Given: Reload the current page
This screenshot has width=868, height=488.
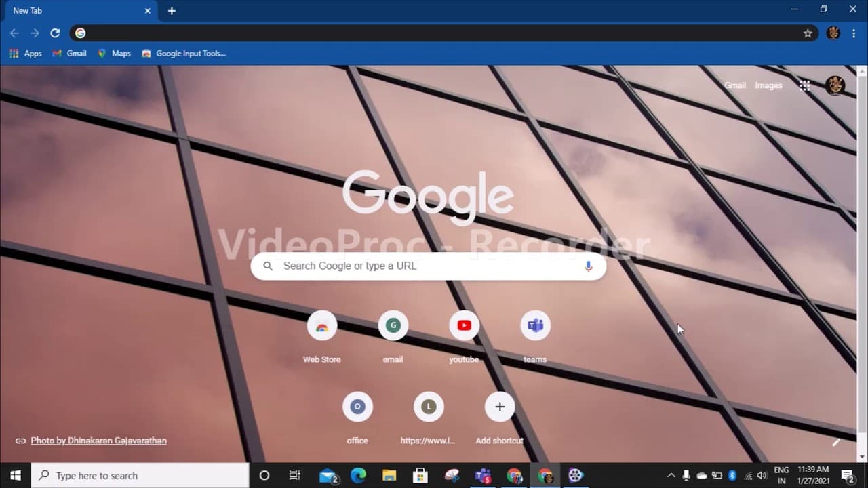Looking at the screenshot, I should 55,33.
